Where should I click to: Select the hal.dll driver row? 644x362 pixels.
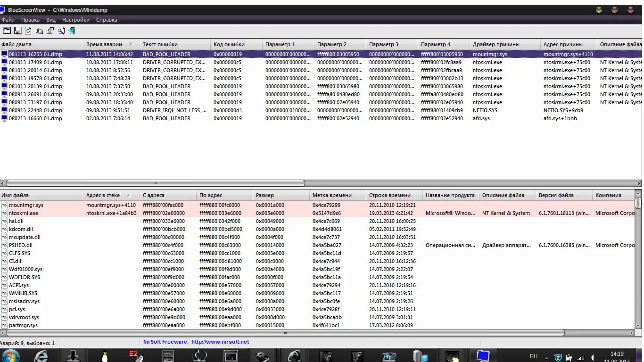tap(317, 221)
